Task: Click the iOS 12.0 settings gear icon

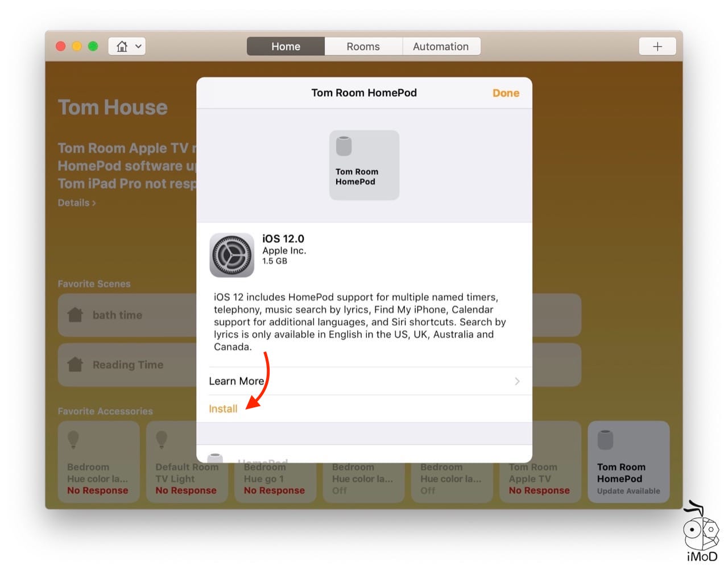Action: [x=231, y=255]
